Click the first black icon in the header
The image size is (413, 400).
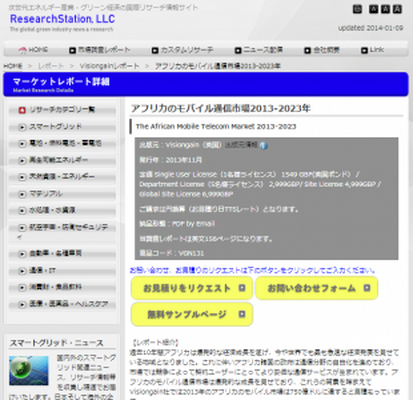(x=357, y=9)
